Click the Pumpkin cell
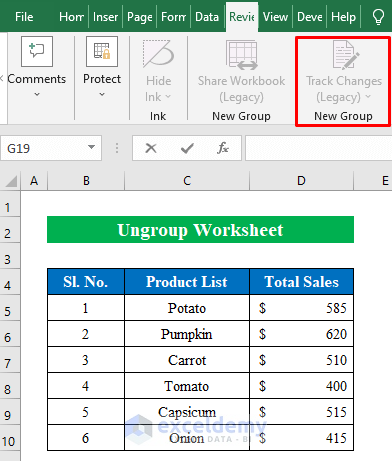 187,334
